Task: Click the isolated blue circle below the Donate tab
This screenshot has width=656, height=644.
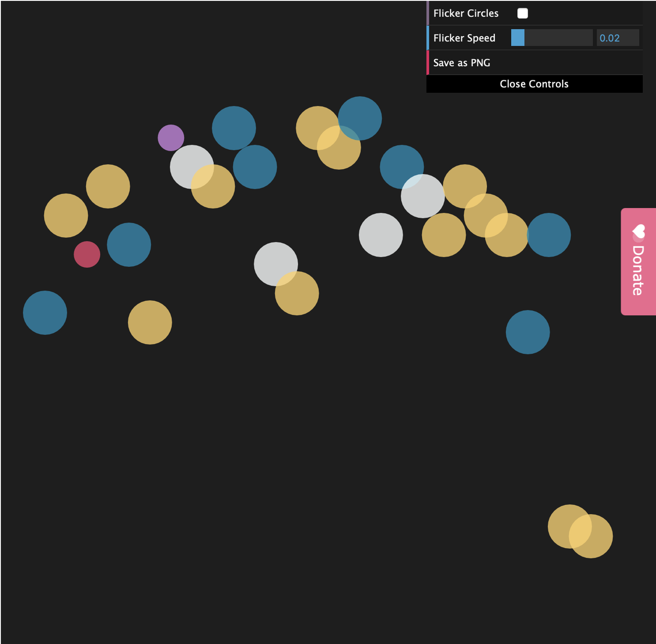Action: [x=528, y=332]
